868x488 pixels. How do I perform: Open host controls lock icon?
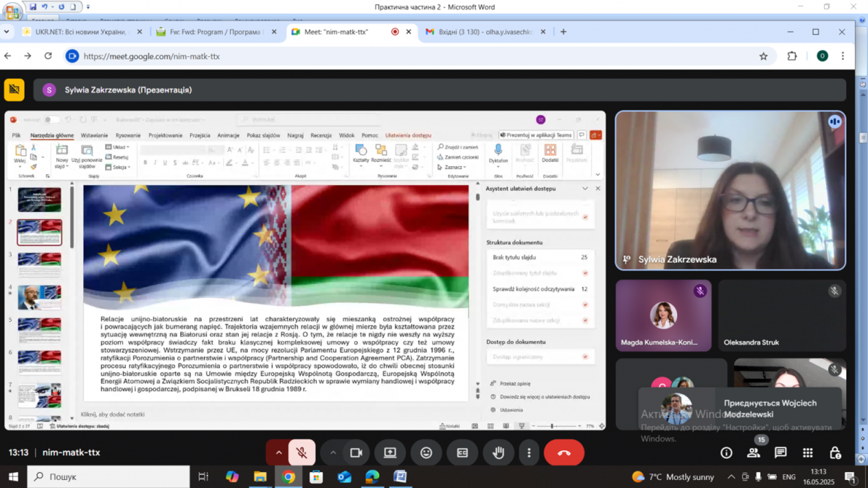click(835, 453)
